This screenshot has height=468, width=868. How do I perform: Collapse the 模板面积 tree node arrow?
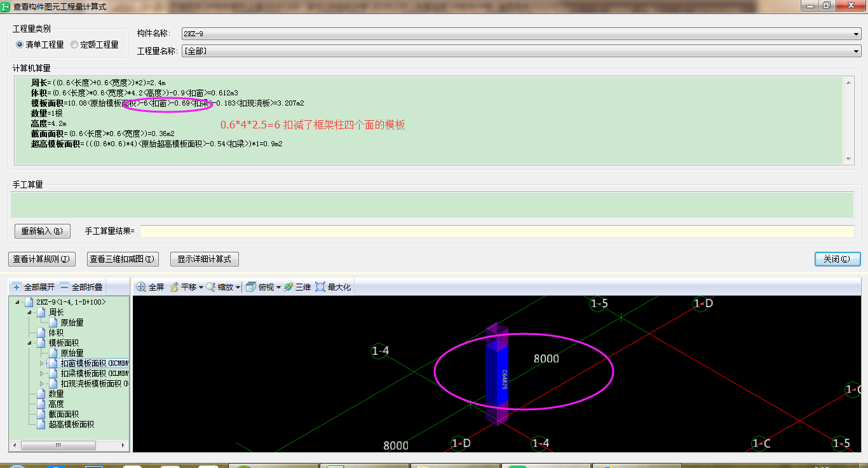[x=29, y=343]
